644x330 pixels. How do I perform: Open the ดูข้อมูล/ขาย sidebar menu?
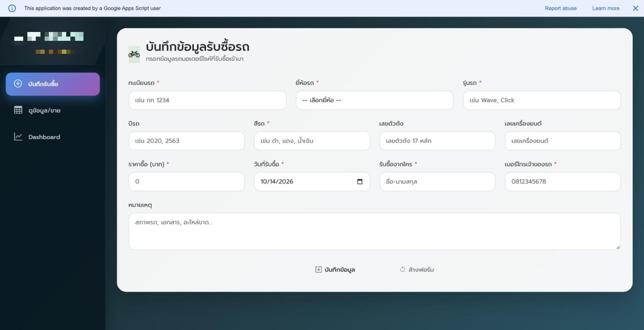coord(53,110)
